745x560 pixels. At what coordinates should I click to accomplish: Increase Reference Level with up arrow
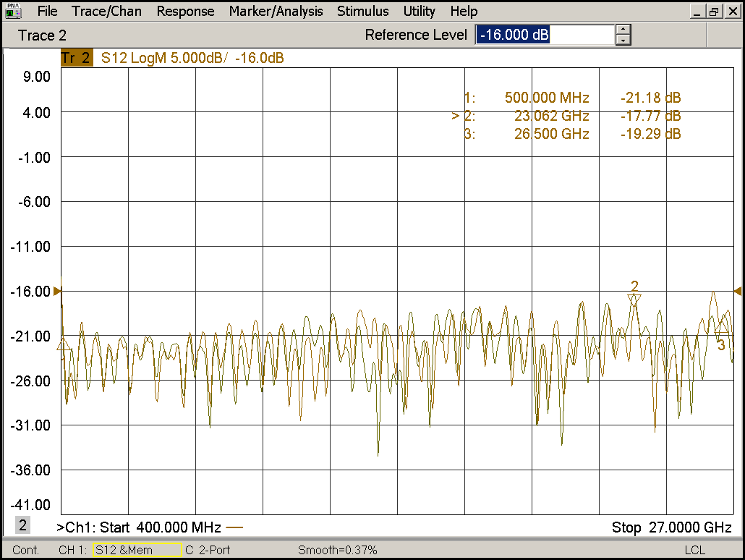coord(623,30)
